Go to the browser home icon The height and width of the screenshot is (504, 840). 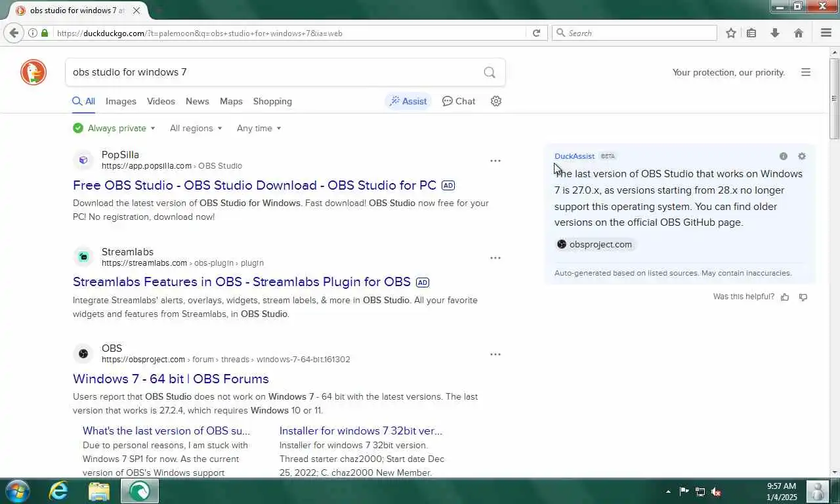[x=799, y=33]
